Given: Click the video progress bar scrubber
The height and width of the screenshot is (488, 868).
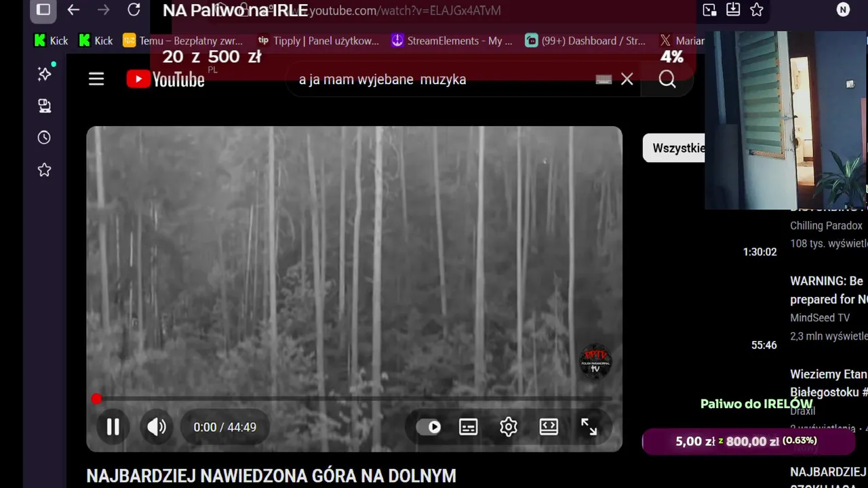Looking at the screenshot, I should 96,399.
